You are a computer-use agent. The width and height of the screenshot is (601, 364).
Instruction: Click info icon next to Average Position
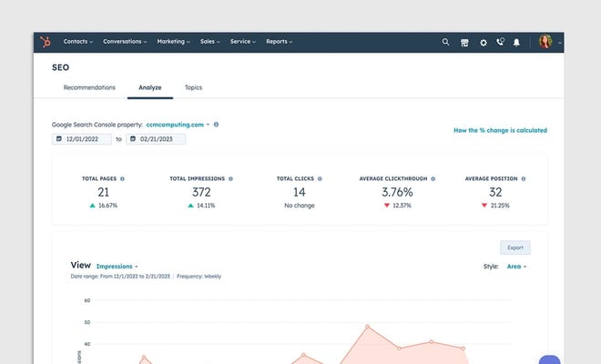(524, 179)
